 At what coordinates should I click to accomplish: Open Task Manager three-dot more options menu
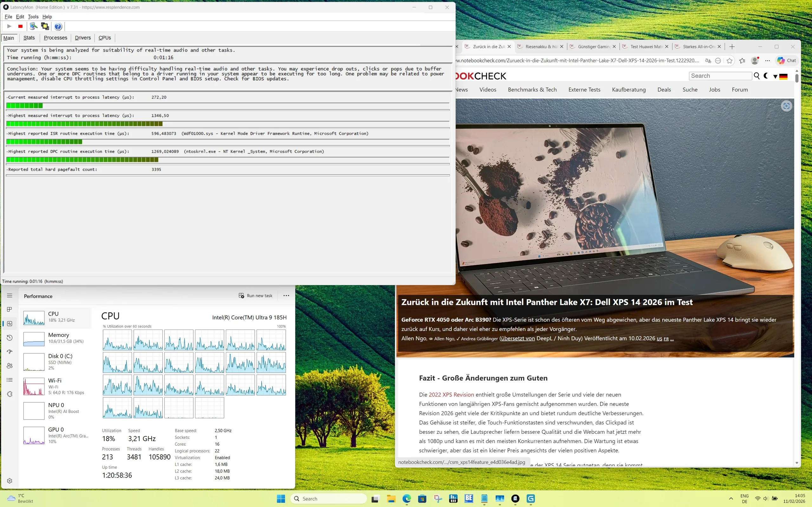point(286,296)
